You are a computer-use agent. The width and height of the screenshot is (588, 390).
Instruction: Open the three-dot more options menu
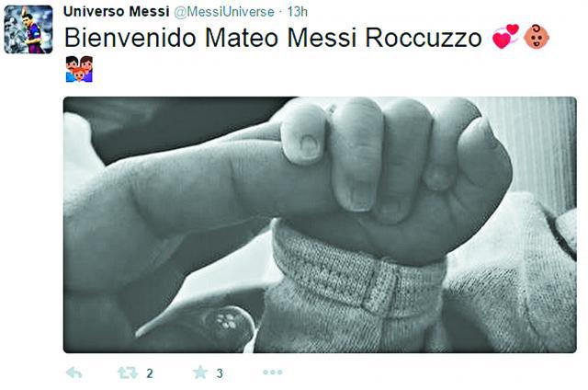point(273,373)
